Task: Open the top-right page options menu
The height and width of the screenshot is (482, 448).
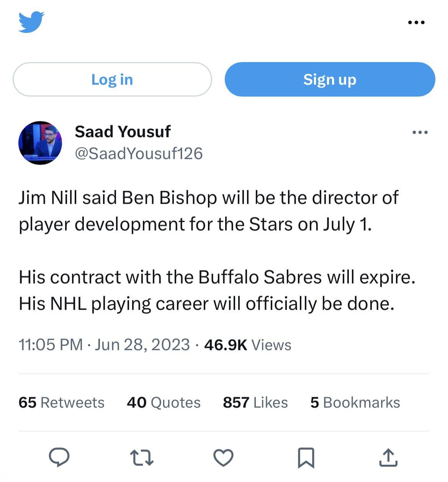Action: click(x=416, y=22)
